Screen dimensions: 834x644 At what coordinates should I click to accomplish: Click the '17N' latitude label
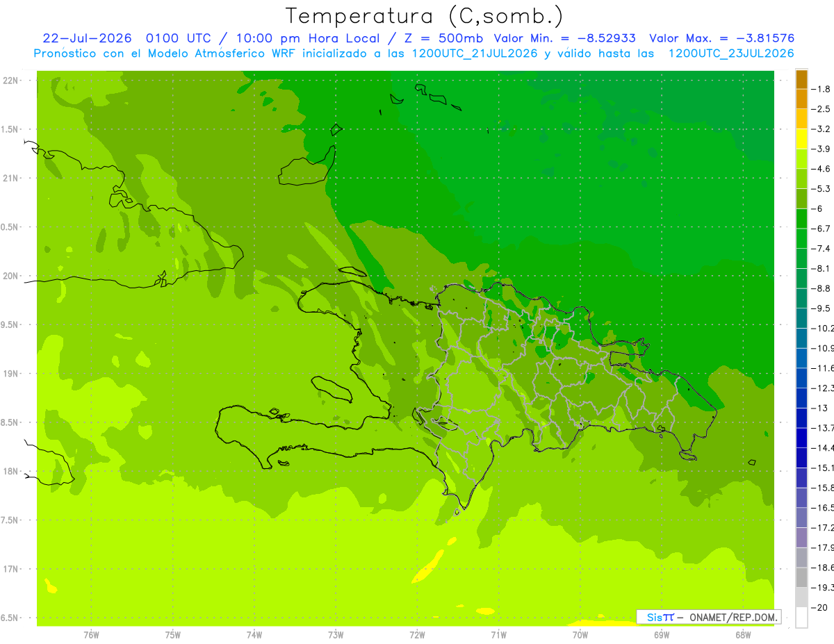11,569
